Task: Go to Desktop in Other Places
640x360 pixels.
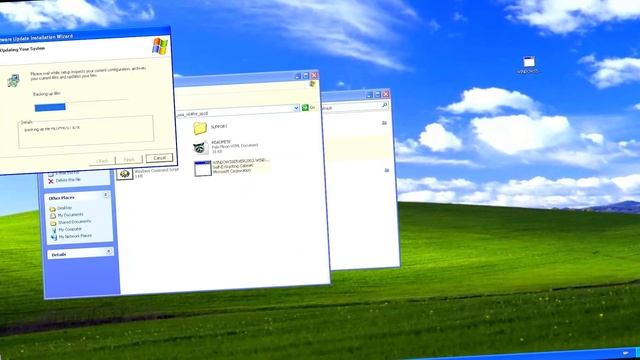Action: [x=64, y=208]
